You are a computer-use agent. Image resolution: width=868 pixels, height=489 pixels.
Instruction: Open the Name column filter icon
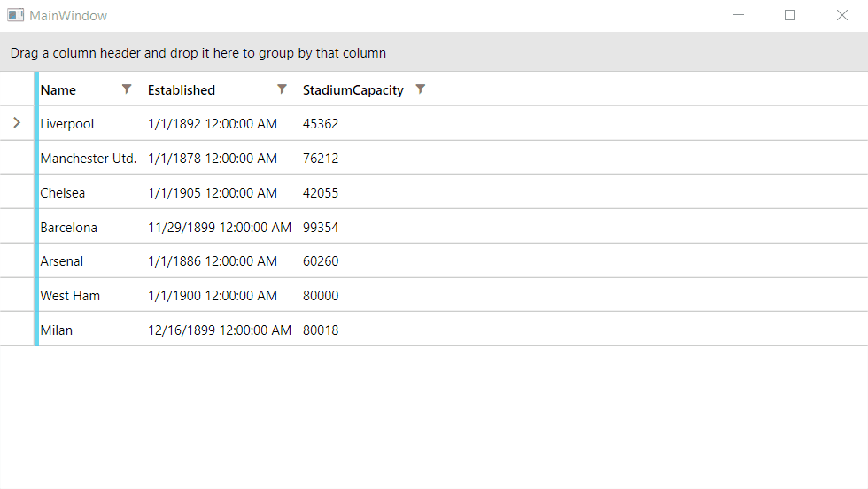[127, 89]
